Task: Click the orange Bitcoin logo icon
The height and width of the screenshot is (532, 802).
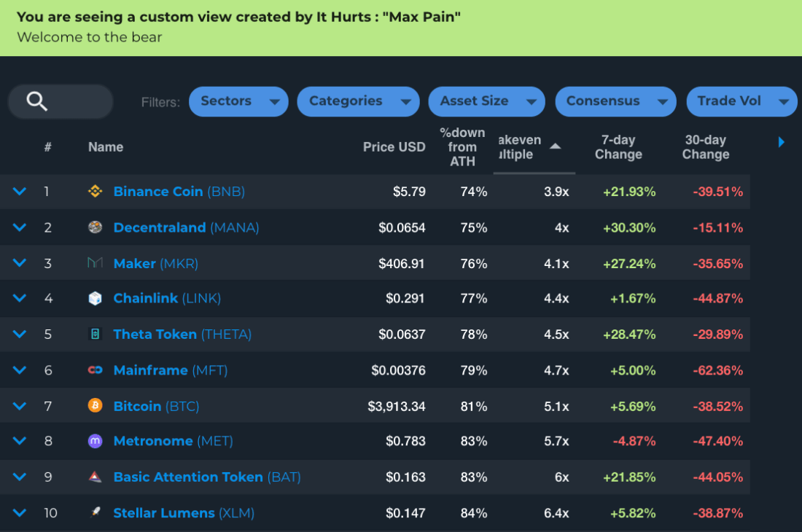Action: (95, 406)
